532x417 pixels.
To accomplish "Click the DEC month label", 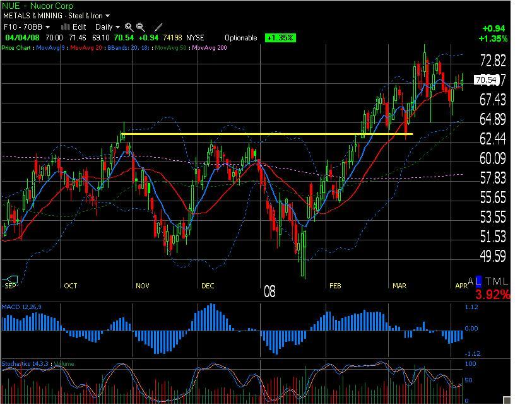I will (x=208, y=286).
